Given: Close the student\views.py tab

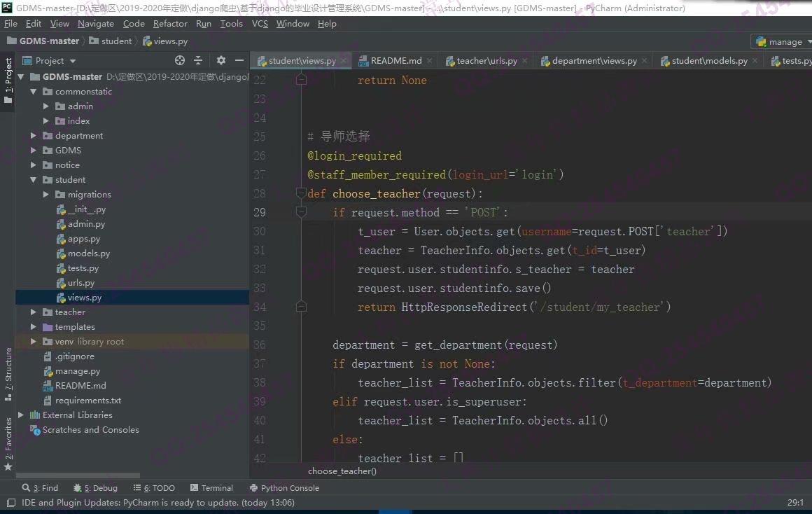Looking at the screenshot, I should [344, 61].
